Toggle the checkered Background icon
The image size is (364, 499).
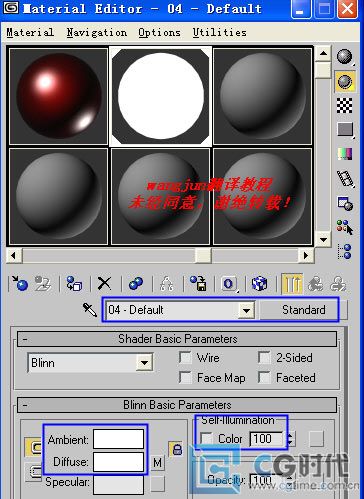344,106
